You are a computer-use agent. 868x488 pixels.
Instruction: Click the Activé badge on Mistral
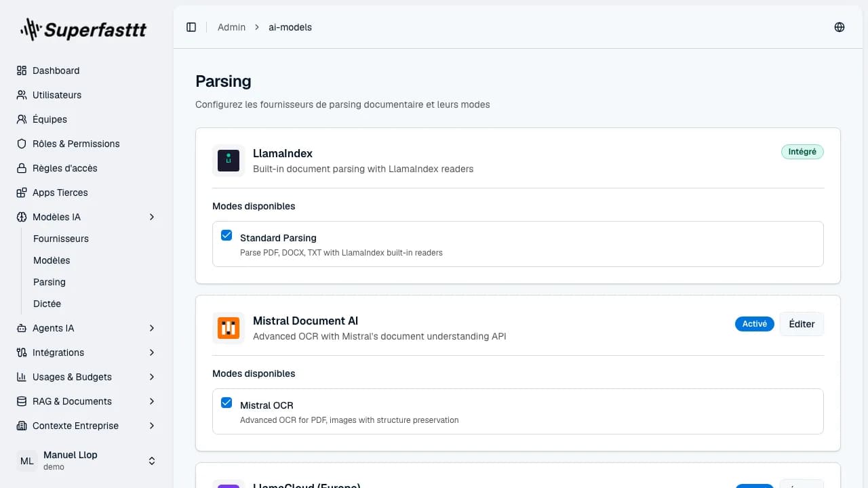coord(755,324)
